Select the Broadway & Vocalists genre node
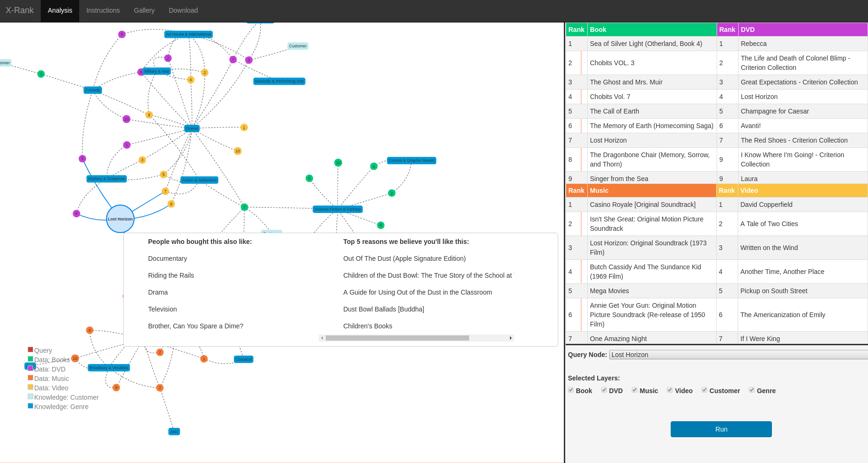This screenshot has width=868, height=463. click(x=109, y=368)
